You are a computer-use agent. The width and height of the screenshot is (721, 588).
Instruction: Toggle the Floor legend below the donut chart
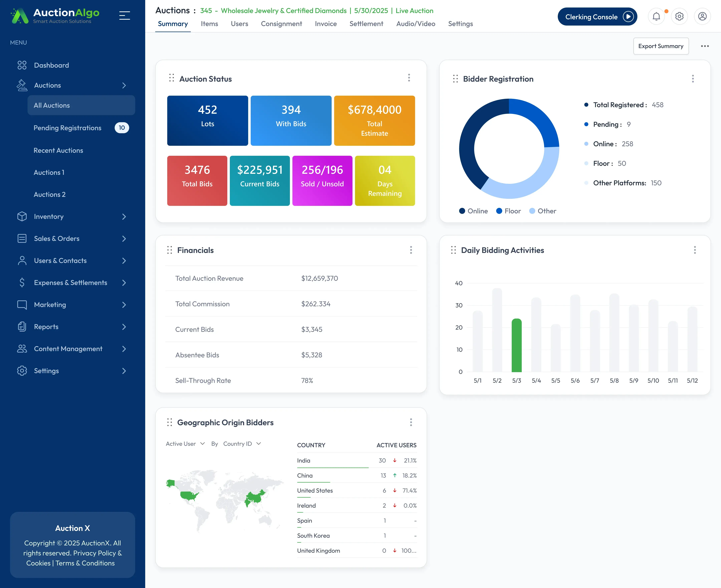508,211
